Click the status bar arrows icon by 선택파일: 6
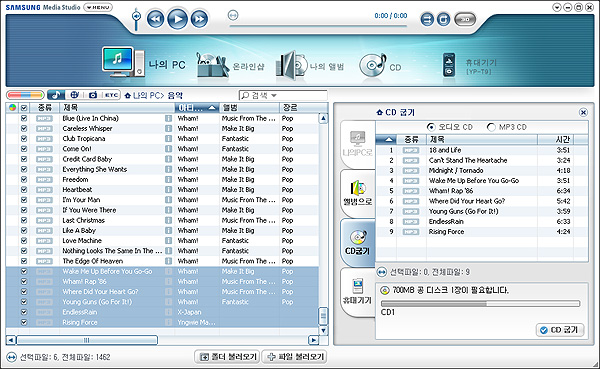This screenshot has width=600, height=369. pyautogui.click(x=11, y=357)
